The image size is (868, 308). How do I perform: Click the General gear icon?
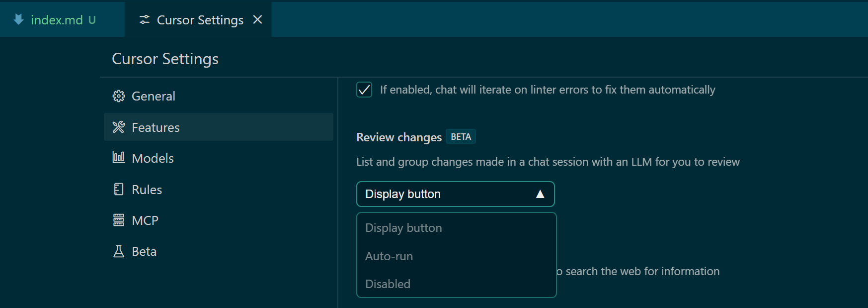119,96
